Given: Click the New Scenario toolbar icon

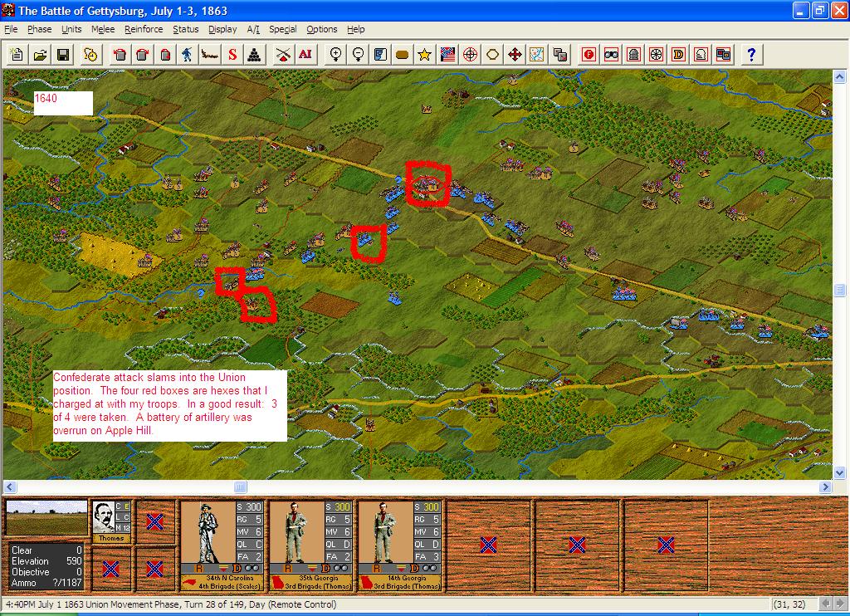Looking at the screenshot, I should 17,54.
